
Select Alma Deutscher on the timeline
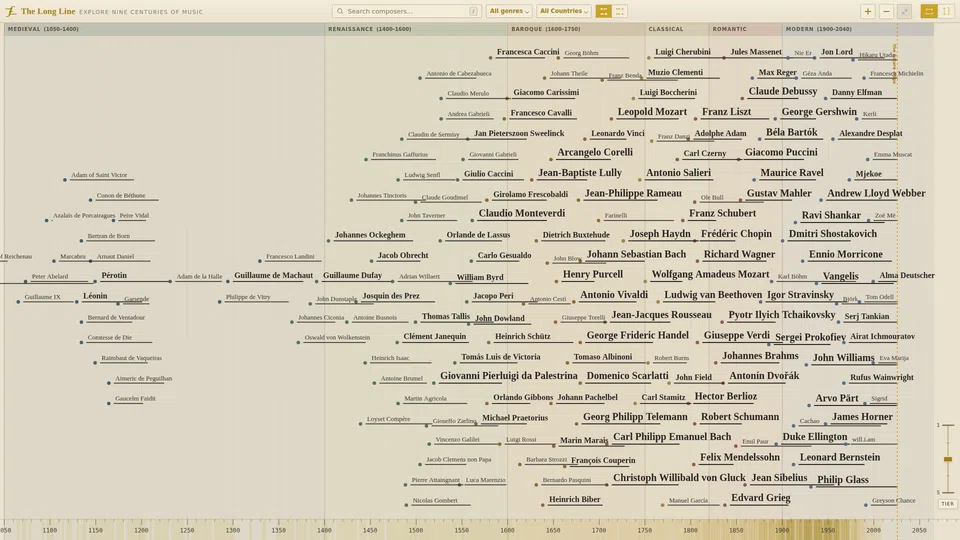pos(907,276)
